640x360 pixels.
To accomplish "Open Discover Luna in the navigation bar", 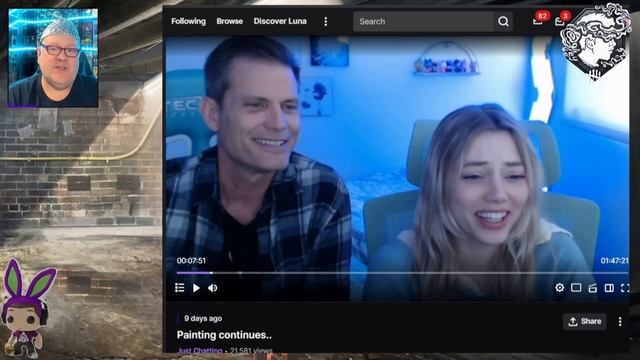I will coord(280,21).
